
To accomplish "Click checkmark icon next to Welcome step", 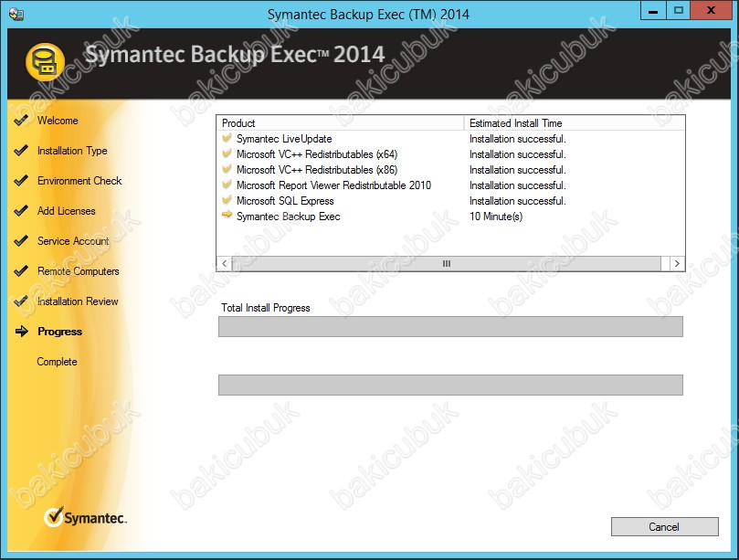I will (21, 121).
